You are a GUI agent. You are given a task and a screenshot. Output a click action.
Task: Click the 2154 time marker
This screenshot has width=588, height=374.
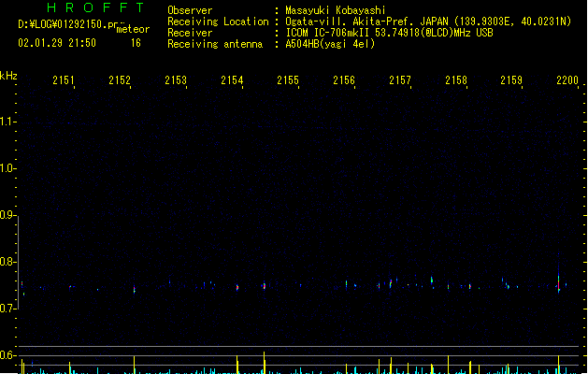point(232,80)
